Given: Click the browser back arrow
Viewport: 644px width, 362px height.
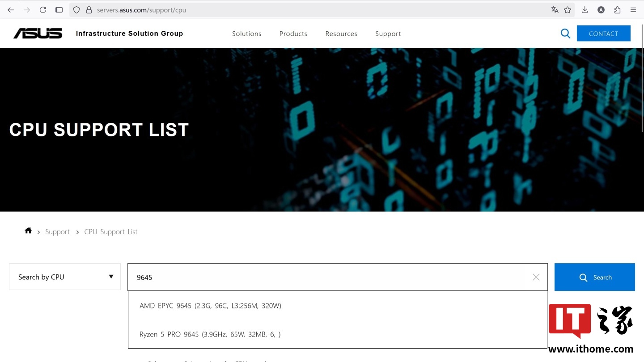Looking at the screenshot, I should (x=11, y=10).
